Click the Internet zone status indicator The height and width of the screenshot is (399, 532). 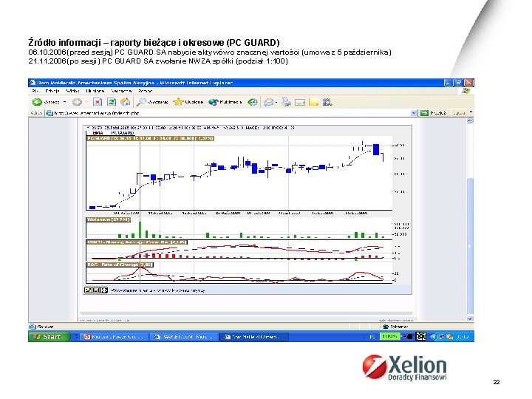395,327
